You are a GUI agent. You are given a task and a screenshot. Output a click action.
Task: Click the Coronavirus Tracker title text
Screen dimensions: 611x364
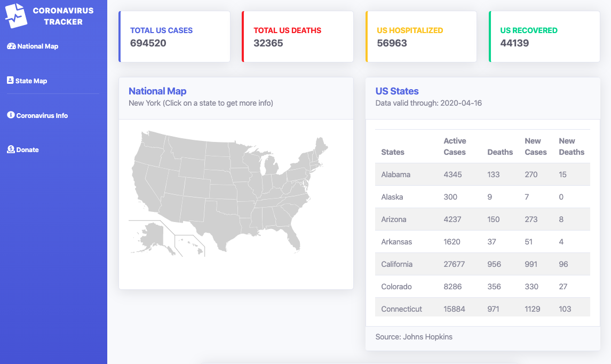tap(63, 17)
